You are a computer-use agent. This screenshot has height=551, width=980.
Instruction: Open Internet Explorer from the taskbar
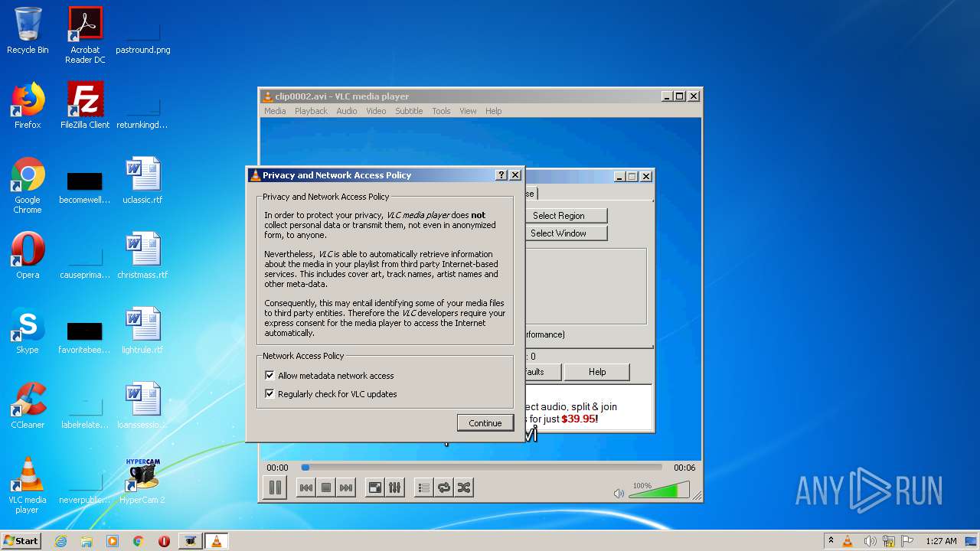click(60, 541)
